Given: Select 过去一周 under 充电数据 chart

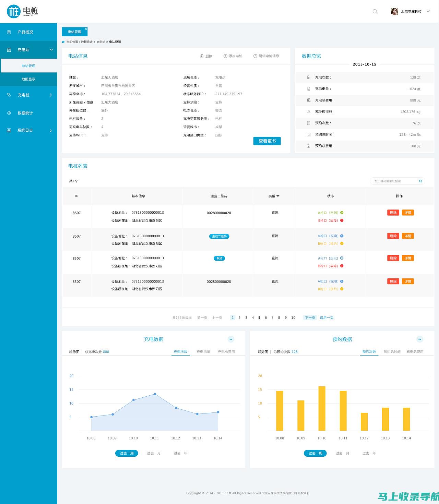Looking at the screenshot, I should pos(127,453).
